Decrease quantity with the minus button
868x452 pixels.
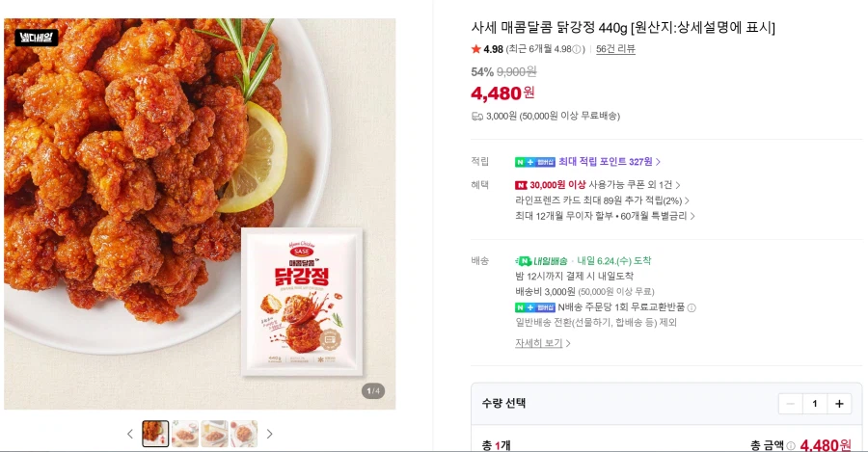(790, 404)
